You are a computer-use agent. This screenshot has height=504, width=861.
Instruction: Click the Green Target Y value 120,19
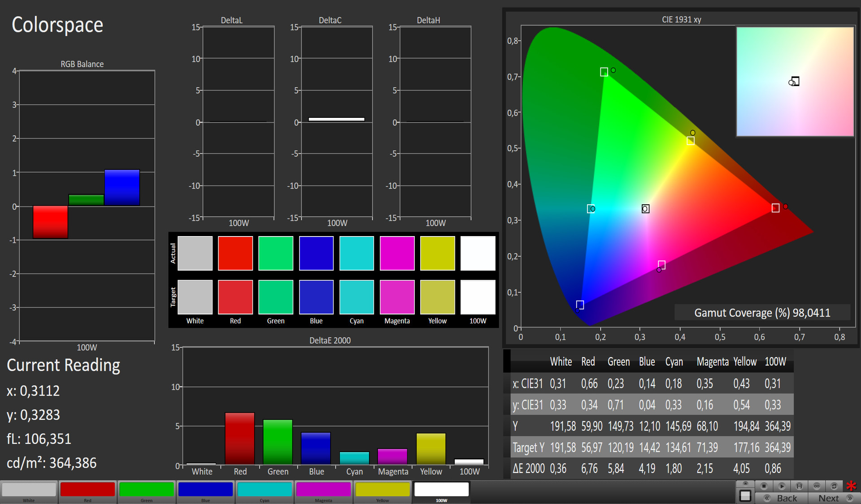(x=621, y=447)
